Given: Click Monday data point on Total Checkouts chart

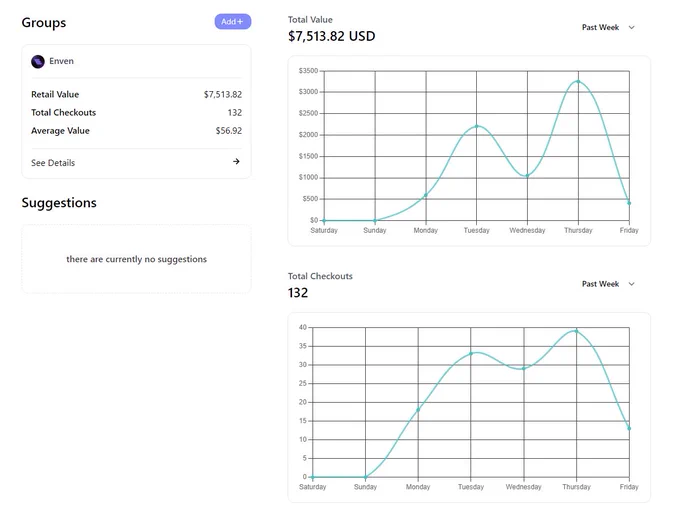Looking at the screenshot, I should (418, 410).
